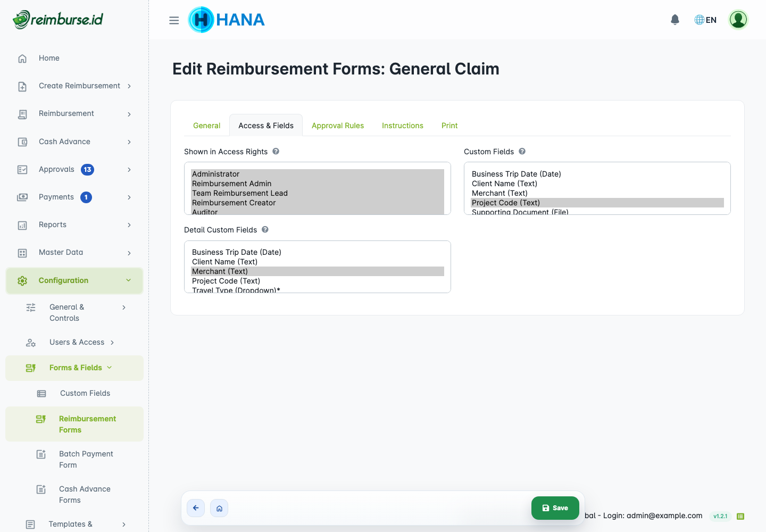The width and height of the screenshot is (766, 532).
Task: Open the notifications bell
Action: (675, 20)
